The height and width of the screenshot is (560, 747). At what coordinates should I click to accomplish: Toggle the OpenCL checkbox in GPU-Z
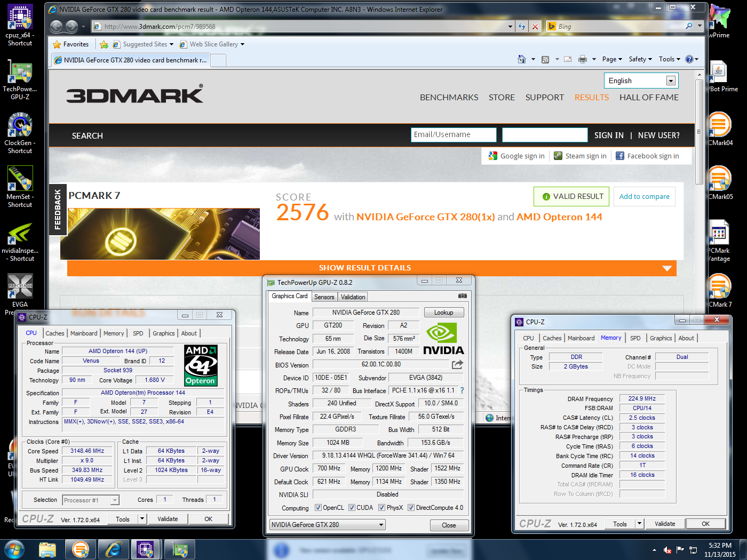tap(318, 508)
